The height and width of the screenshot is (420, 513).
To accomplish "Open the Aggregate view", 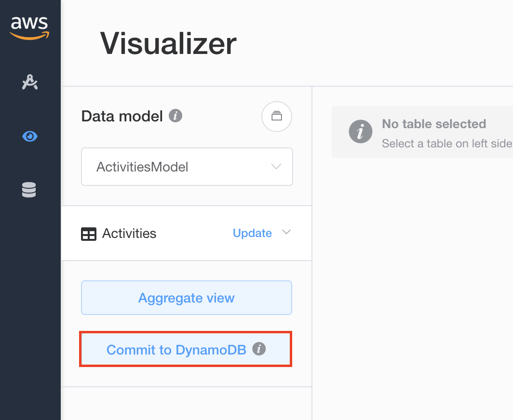I will (187, 298).
